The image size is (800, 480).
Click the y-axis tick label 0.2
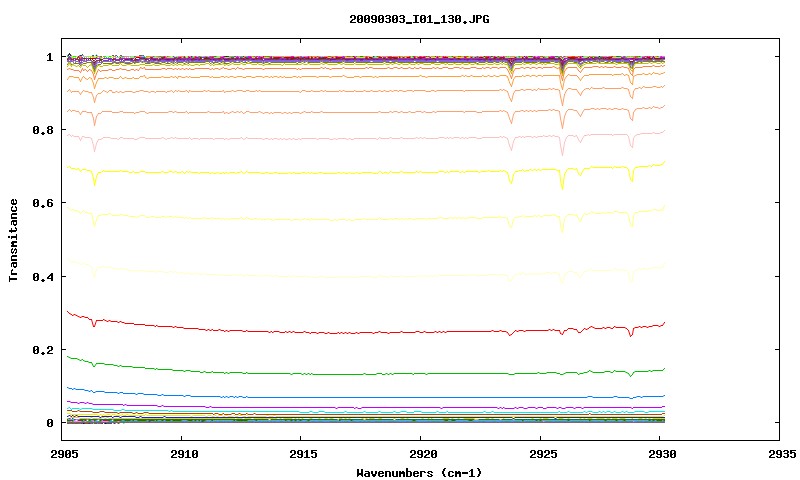[x=42, y=350]
